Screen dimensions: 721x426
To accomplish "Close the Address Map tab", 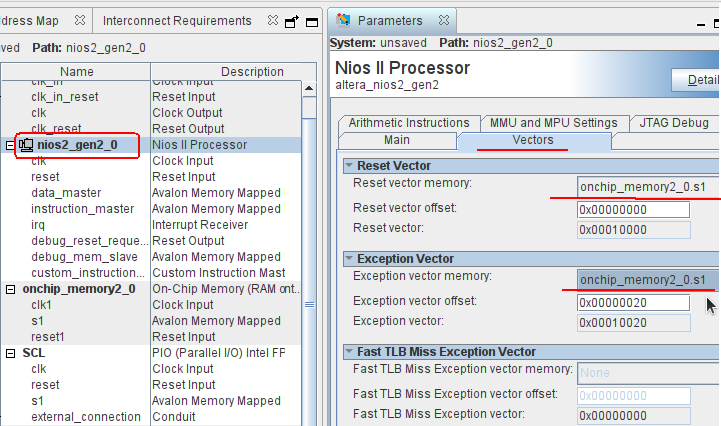I will click(x=80, y=20).
